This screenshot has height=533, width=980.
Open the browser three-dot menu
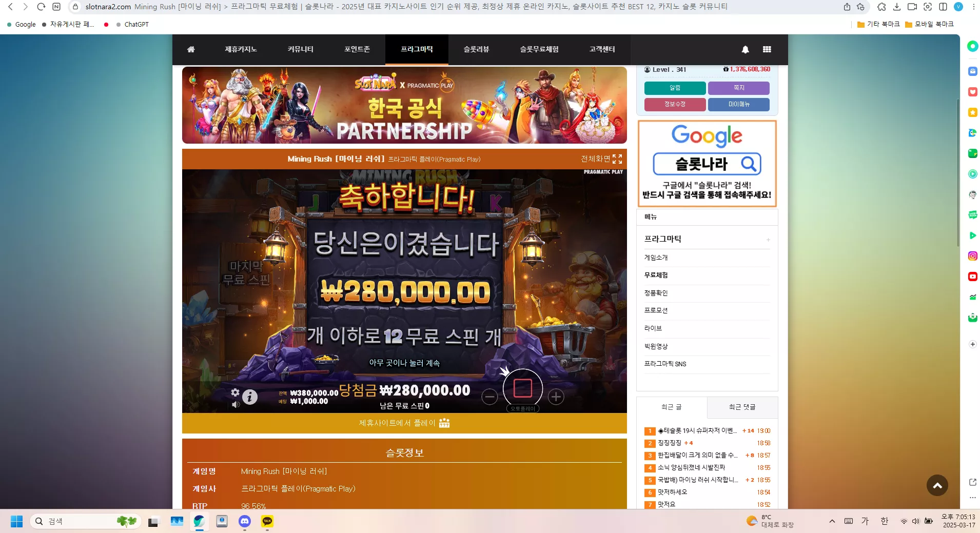(973, 7)
